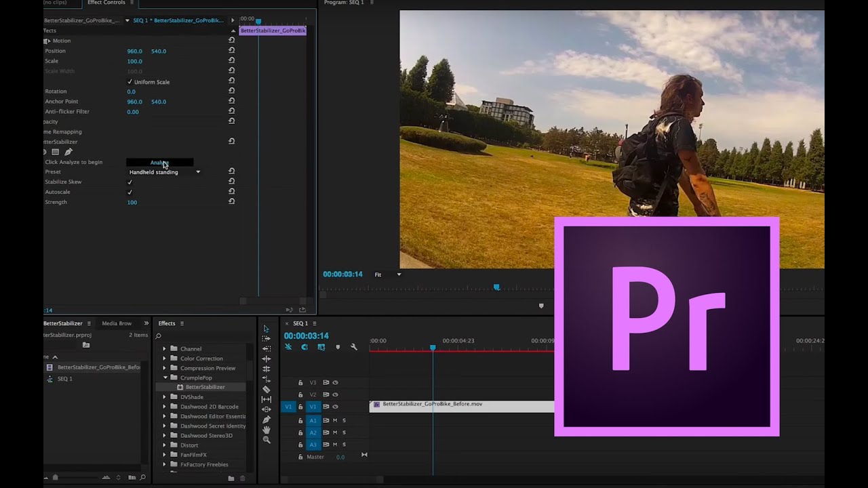The width and height of the screenshot is (868, 488).
Task: Toggle lock on track A3
Action: click(300, 445)
